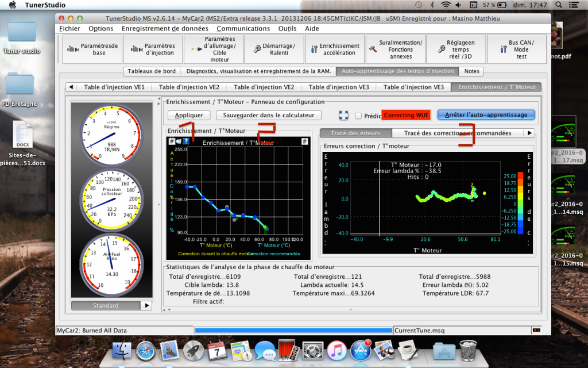Screen dimensions: 588x368
Task: Open iTunes in the Dock
Action: click(x=336, y=351)
